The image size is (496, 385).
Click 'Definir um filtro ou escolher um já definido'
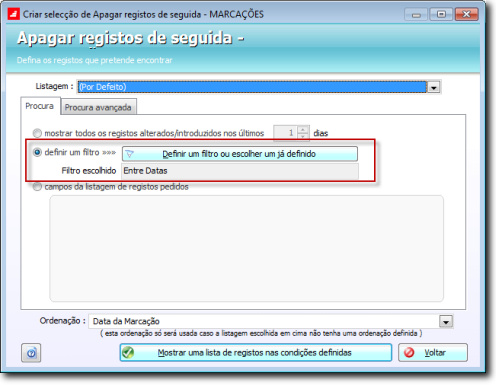click(240, 154)
